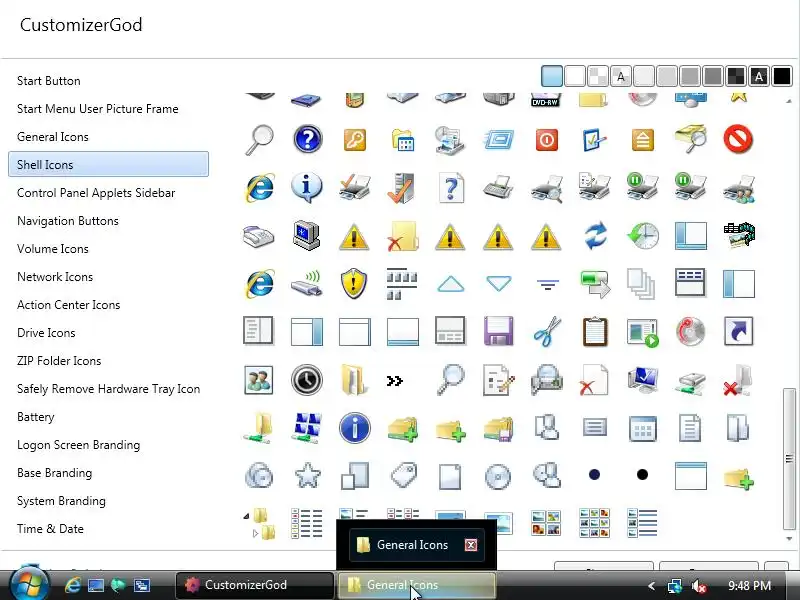Viewport: 800px width, 600px height.
Task: Choose the black swatch with letter A
Action: pos(759,77)
